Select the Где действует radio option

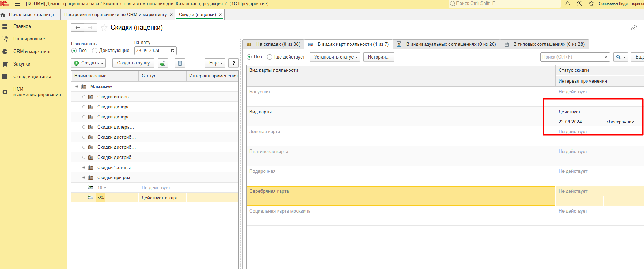coord(270,57)
